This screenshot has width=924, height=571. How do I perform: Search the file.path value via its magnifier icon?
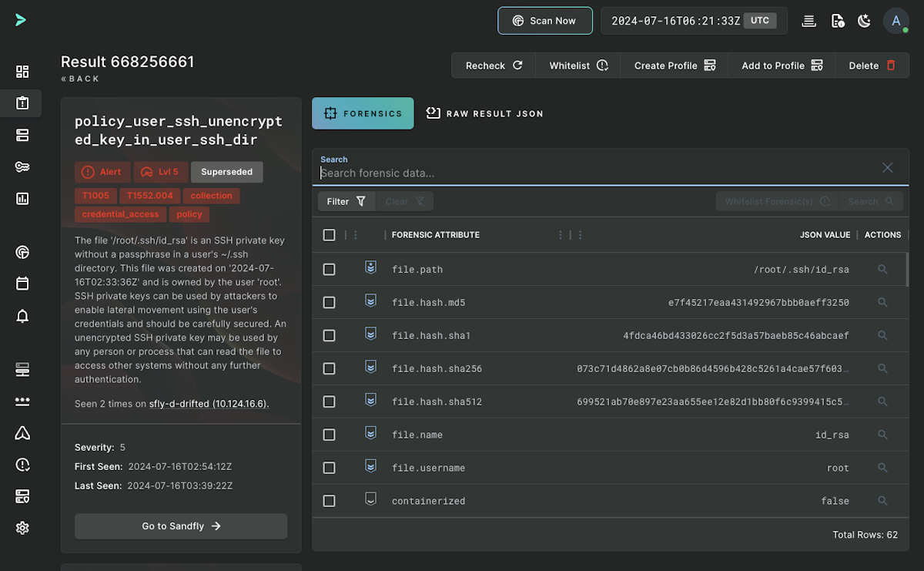[x=882, y=269]
